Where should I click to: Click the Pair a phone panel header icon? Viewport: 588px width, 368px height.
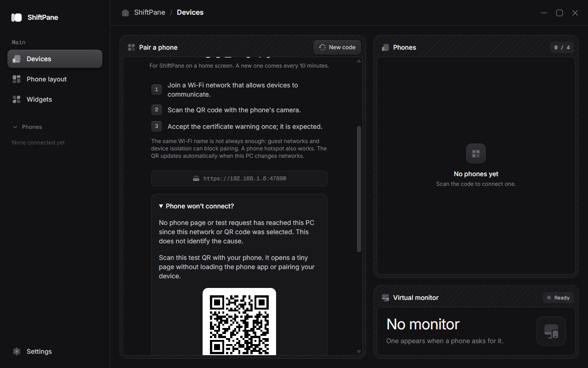click(131, 47)
